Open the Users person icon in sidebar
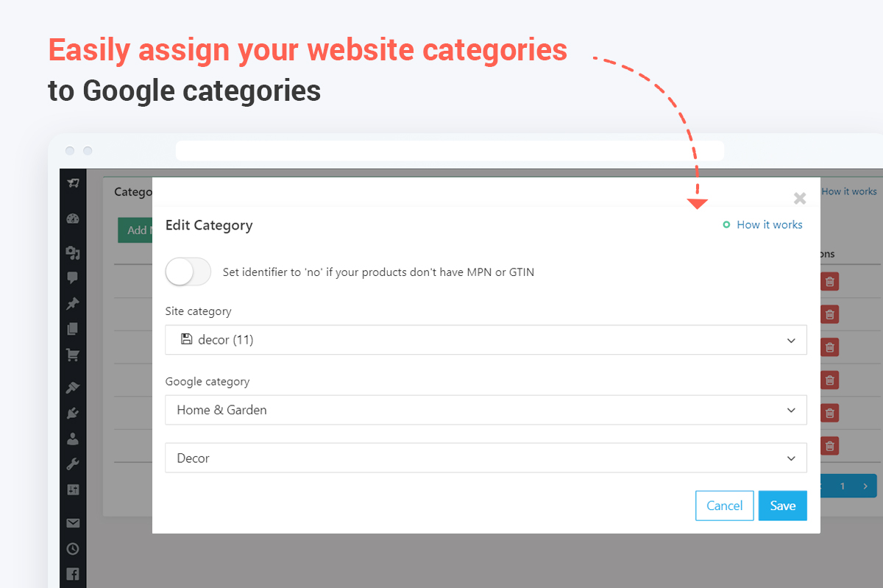The image size is (883, 588). [x=72, y=439]
